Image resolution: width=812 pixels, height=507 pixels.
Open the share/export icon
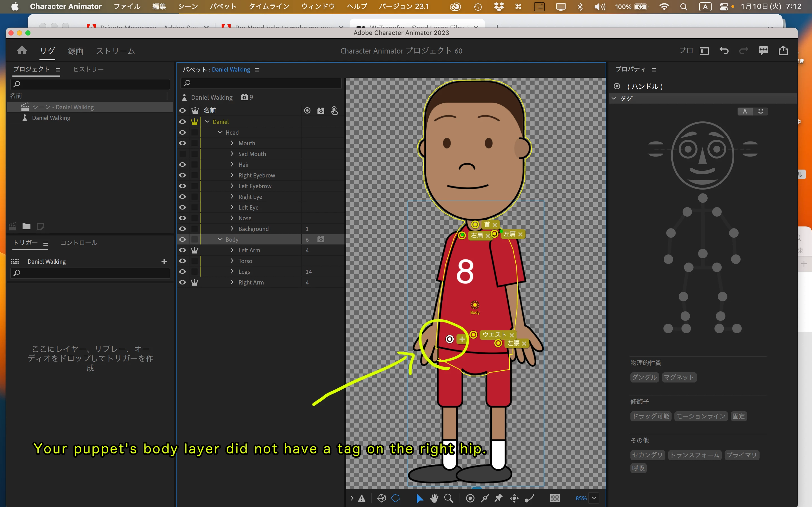[783, 51]
